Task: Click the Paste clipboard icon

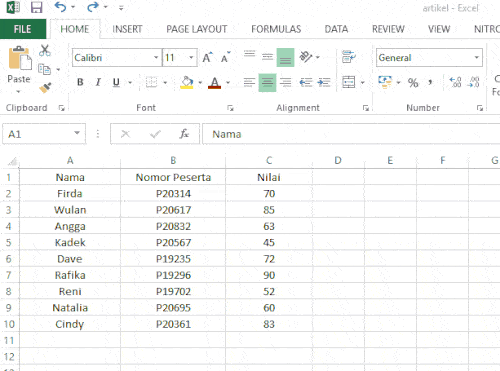Action: coord(19,58)
